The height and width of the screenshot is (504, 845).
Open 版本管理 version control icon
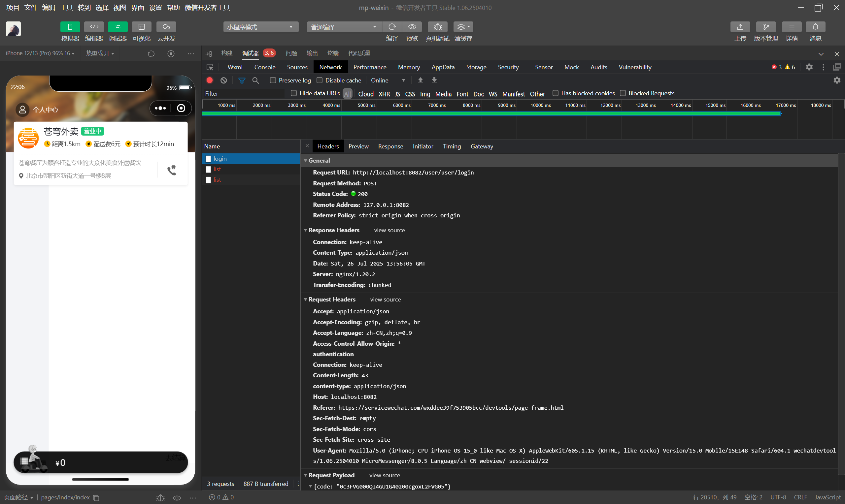coord(765,27)
